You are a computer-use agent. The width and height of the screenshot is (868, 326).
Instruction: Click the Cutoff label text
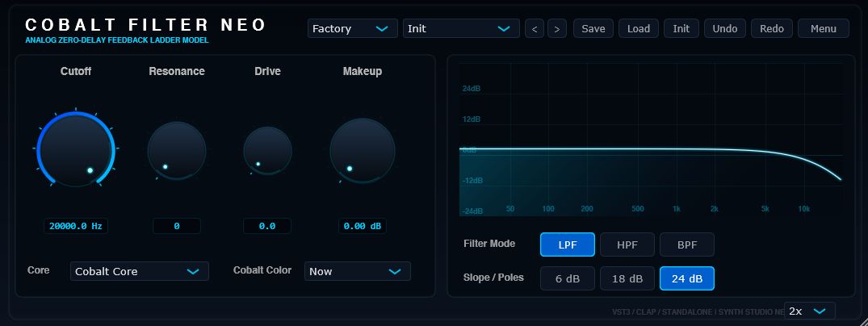point(76,71)
